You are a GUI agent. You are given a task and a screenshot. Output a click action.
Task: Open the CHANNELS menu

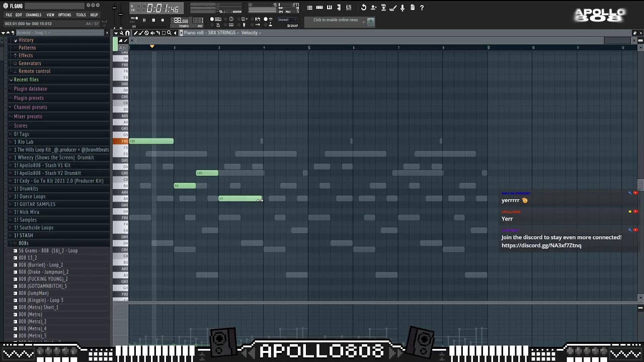pos(33,15)
